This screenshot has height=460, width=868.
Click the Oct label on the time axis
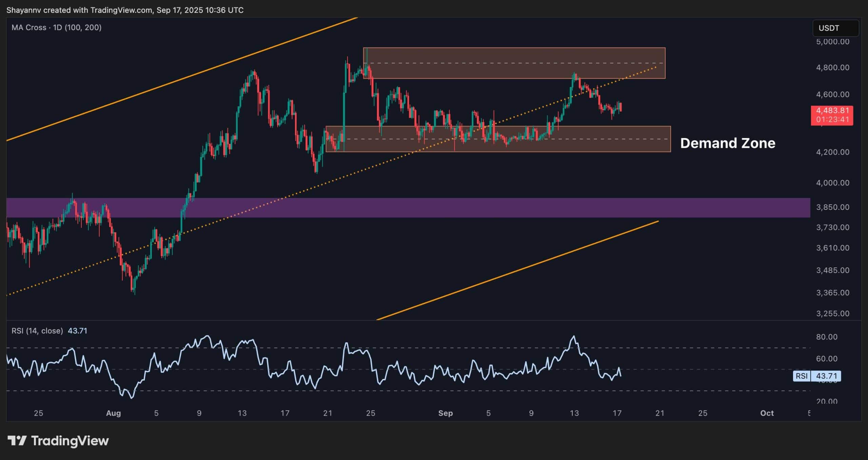768,413
